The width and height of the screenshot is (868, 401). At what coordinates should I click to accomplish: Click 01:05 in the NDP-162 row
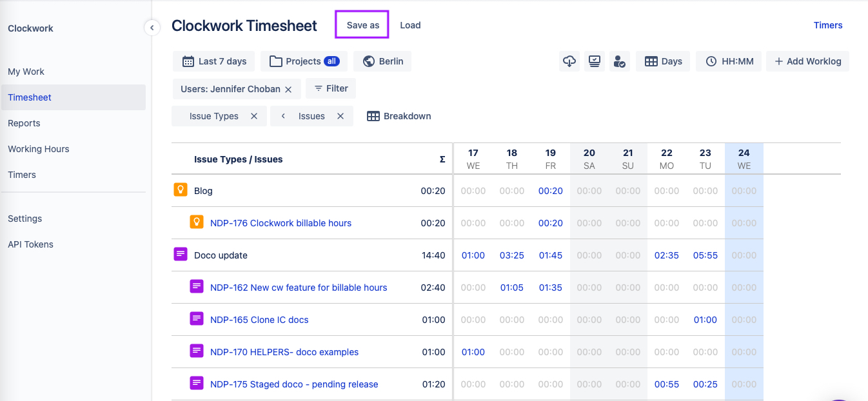[x=512, y=288]
